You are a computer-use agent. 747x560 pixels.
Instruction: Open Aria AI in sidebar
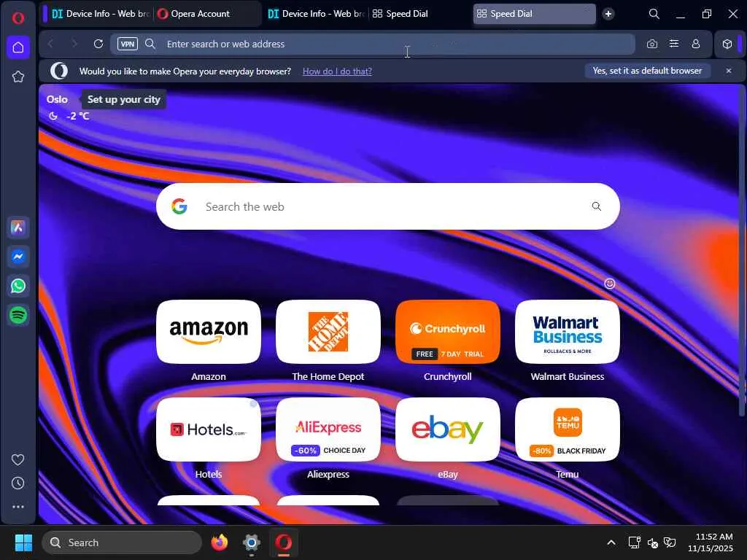click(x=18, y=227)
